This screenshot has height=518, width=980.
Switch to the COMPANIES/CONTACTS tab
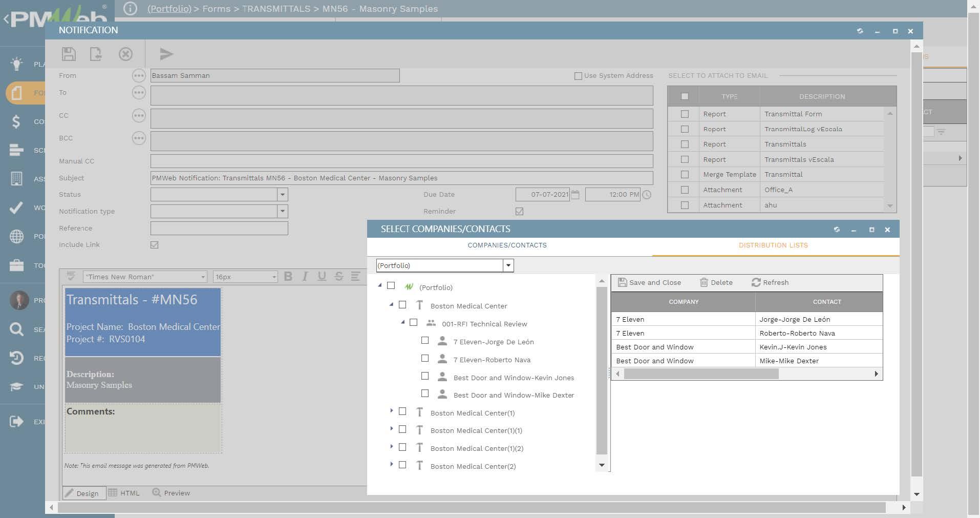pos(507,245)
